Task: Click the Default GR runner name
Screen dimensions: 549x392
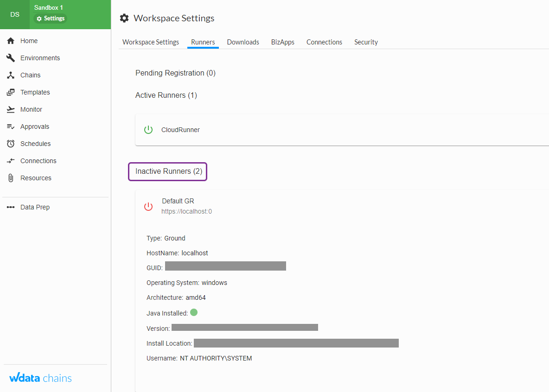Action: coord(178,201)
